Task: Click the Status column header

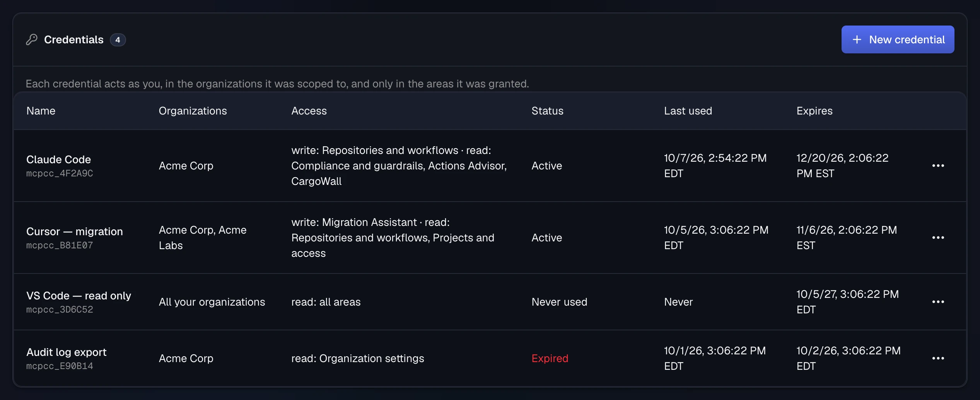Action: click(x=547, y=111)
